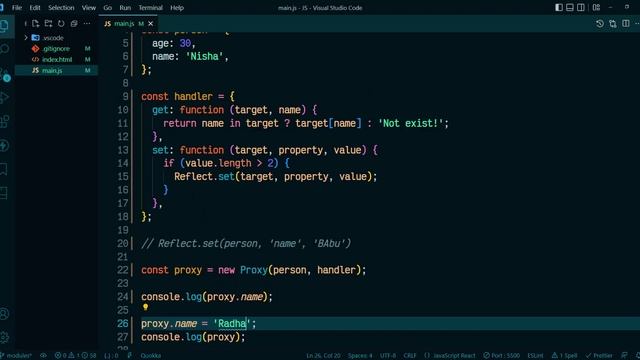Screen dimensions: 640x360
Task: Click New Folder icon in Explorer toolbar
Action: (x=48, y=24)
